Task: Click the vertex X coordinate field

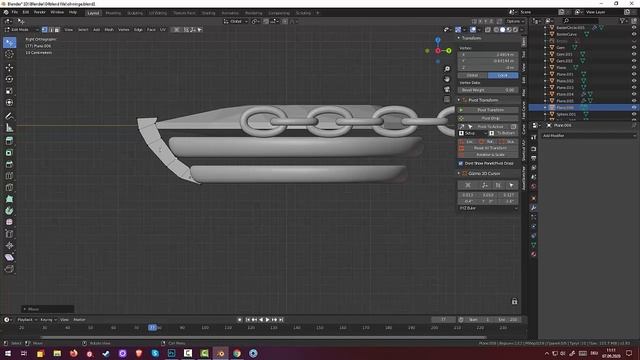Action: coord(488,54)
